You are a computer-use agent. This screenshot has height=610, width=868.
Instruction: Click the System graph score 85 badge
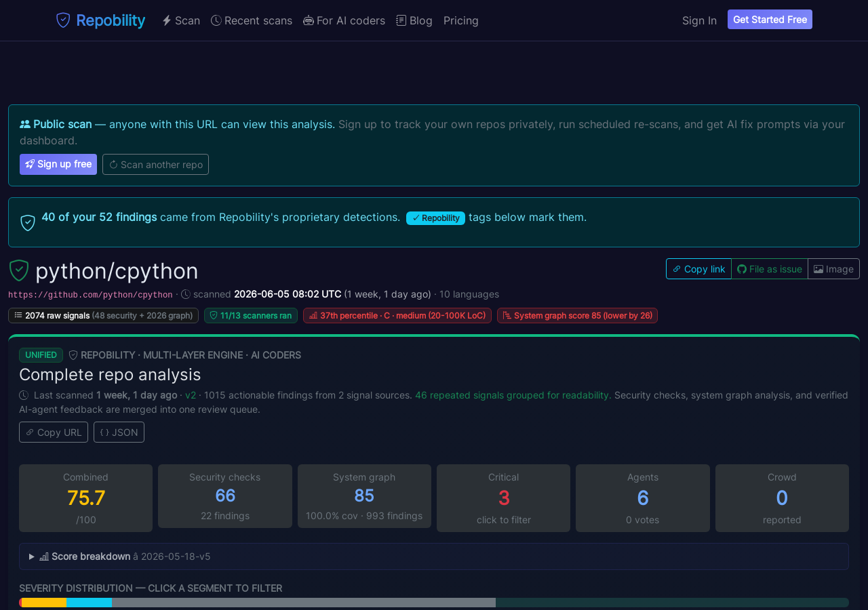point(577,315)
